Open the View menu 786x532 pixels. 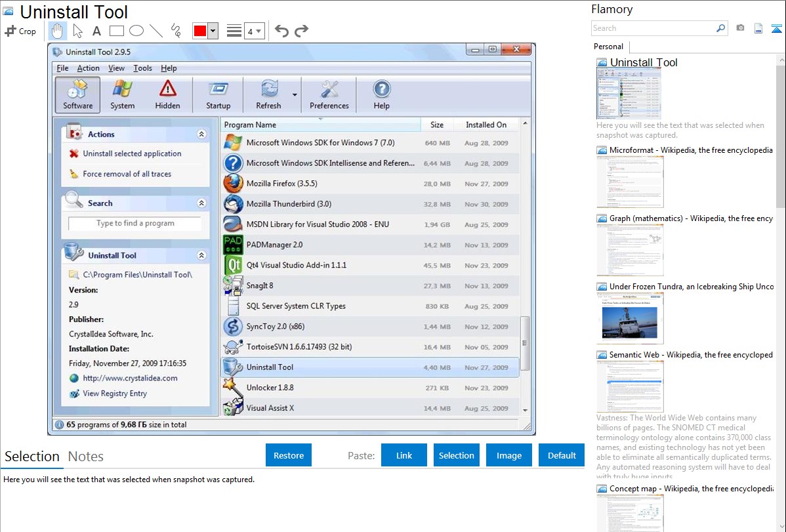(x=116, y=68)
